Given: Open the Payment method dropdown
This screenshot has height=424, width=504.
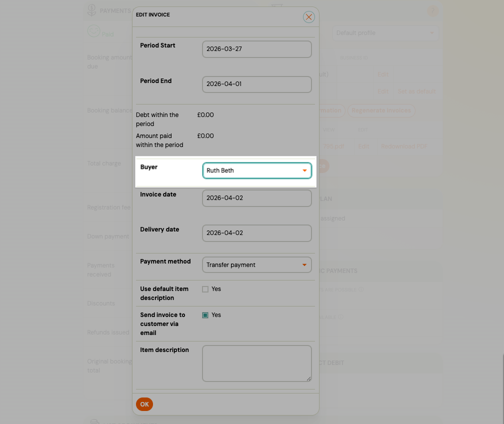Looking at the screenshot, I should pos(256,264).
